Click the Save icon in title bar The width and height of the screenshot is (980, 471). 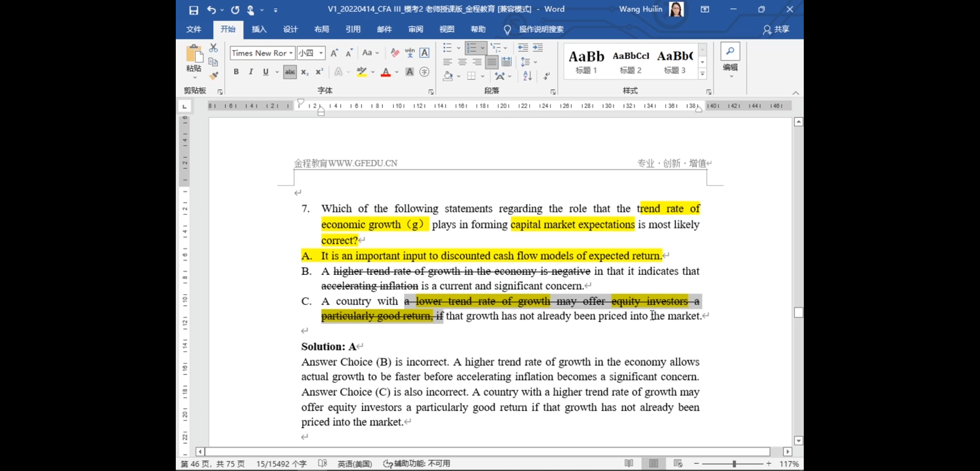point(193,10)
